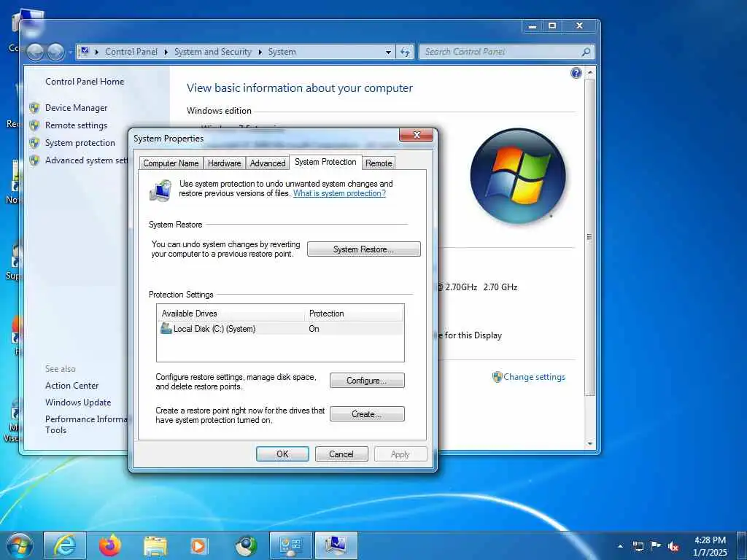Viewport: 747px width, 560px height.
Task: Select System breadcrumb in address bar
Action: coord(282,52)
